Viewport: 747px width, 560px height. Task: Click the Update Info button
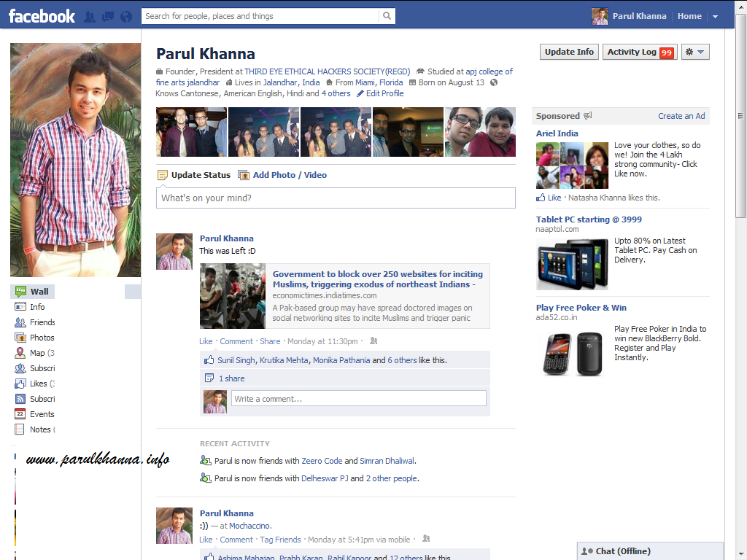(x=569, y=52)
